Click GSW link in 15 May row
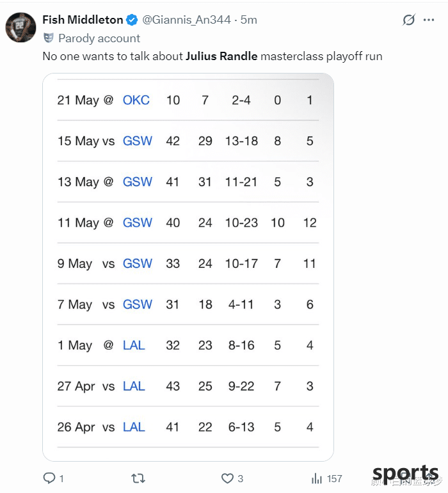Image resolution: width=448 pixels, height=493 pixels. coord(138,141)
